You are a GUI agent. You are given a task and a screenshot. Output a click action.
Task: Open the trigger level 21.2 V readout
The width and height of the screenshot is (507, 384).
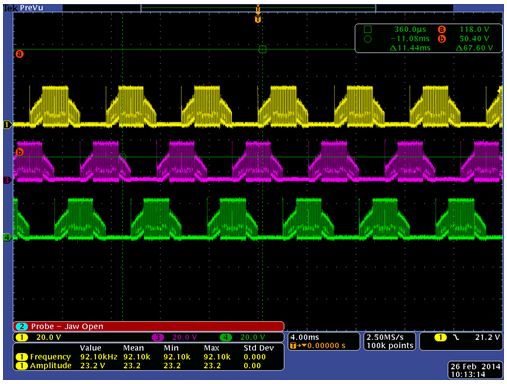click(x=461, y=341)
